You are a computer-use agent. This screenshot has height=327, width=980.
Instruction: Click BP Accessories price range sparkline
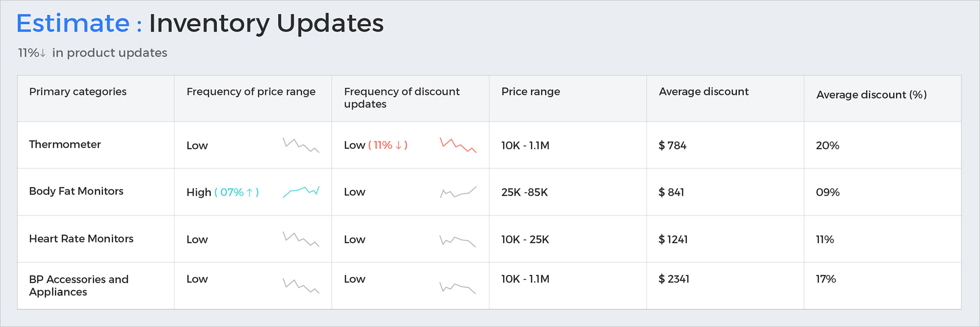pos(301,286)
